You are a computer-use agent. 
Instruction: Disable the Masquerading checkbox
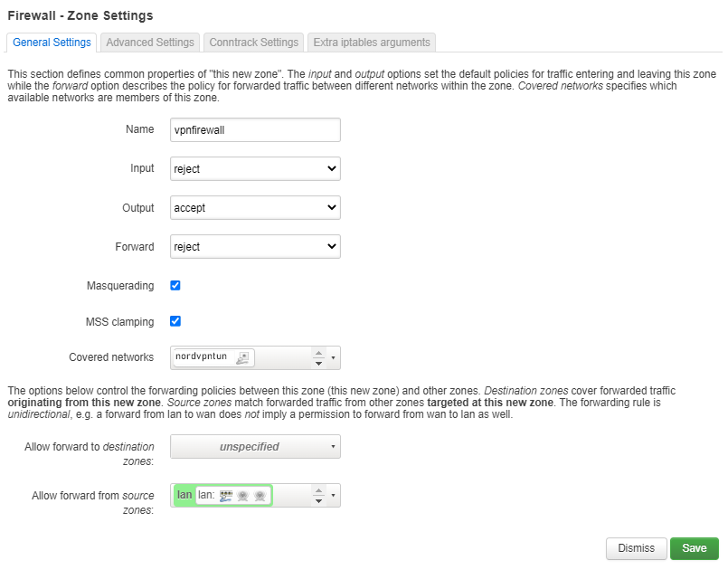175,285
